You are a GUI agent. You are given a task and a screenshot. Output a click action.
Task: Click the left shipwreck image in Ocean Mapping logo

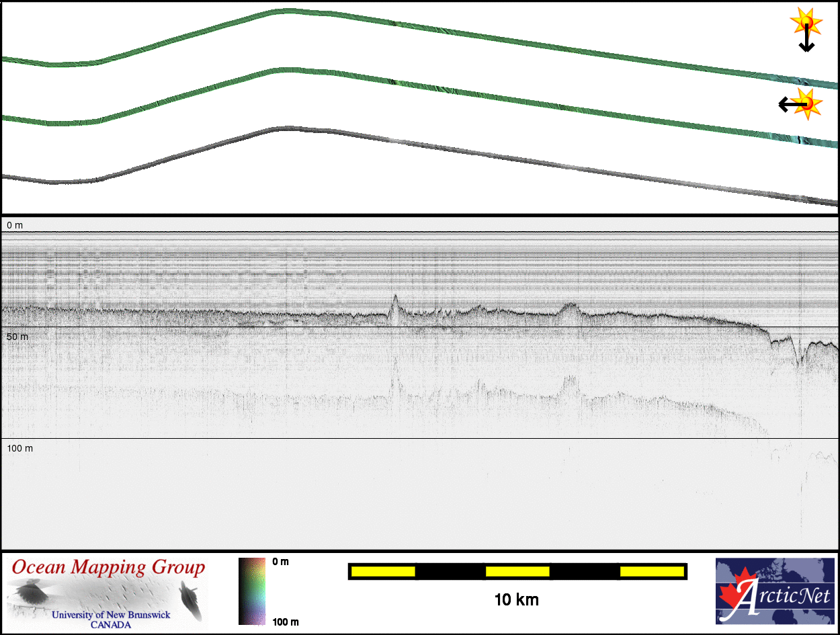pyautogui.click(x=32, y=592)
